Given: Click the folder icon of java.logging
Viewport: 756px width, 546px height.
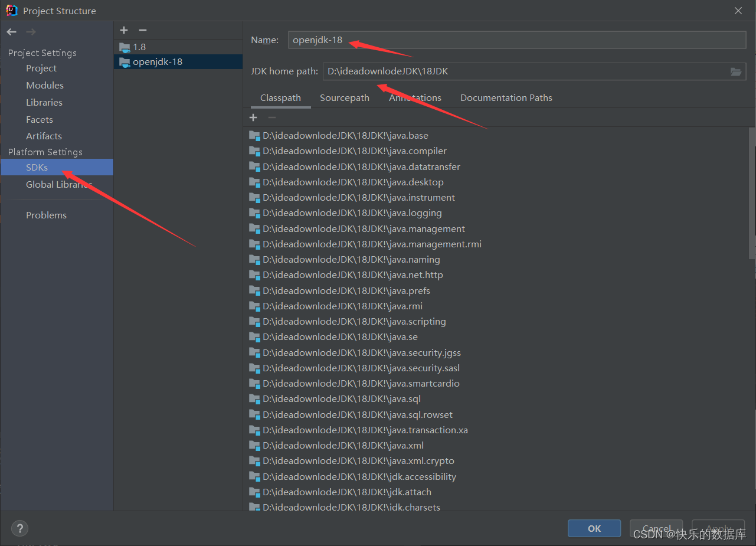Looking at the screenshot, I should click(x=254, y=213).
